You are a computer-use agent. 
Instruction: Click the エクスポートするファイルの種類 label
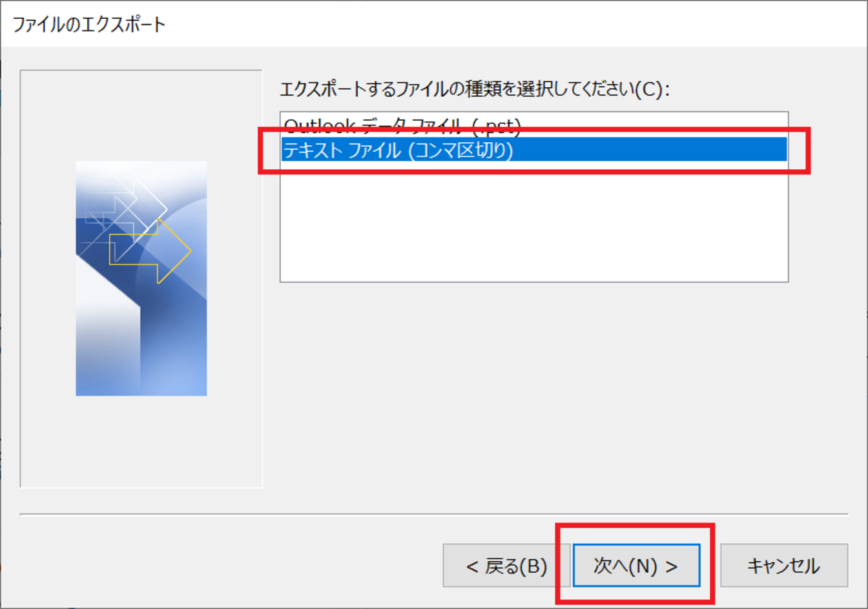[474, 88]
